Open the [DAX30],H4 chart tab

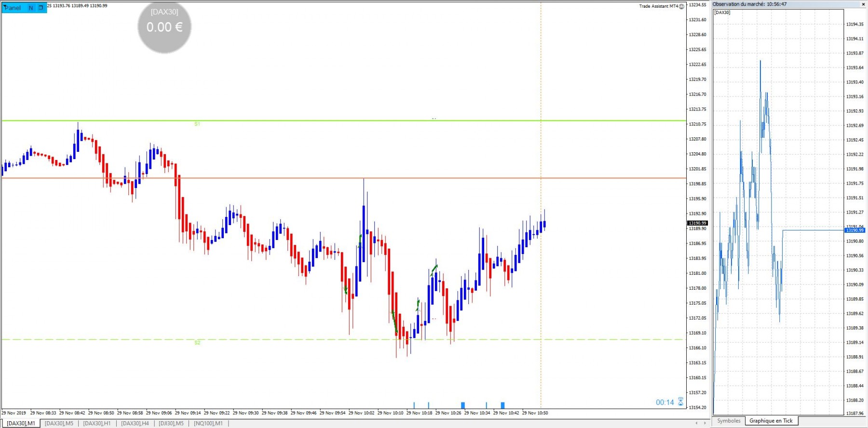coord(135,423)
